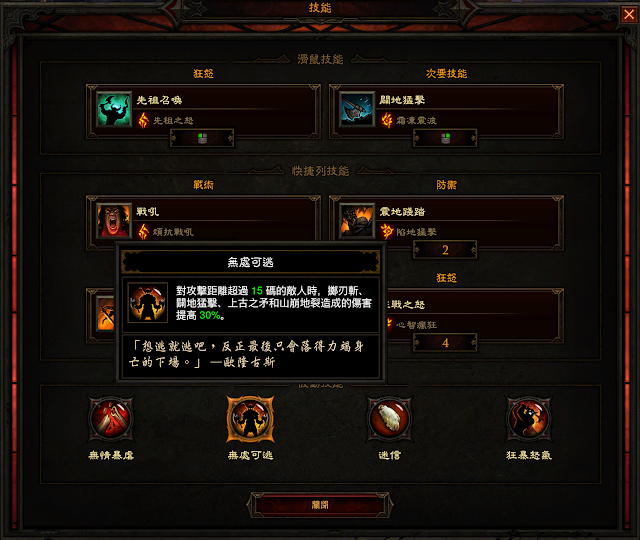Click the 先祖之怒 rune icon

143,120
